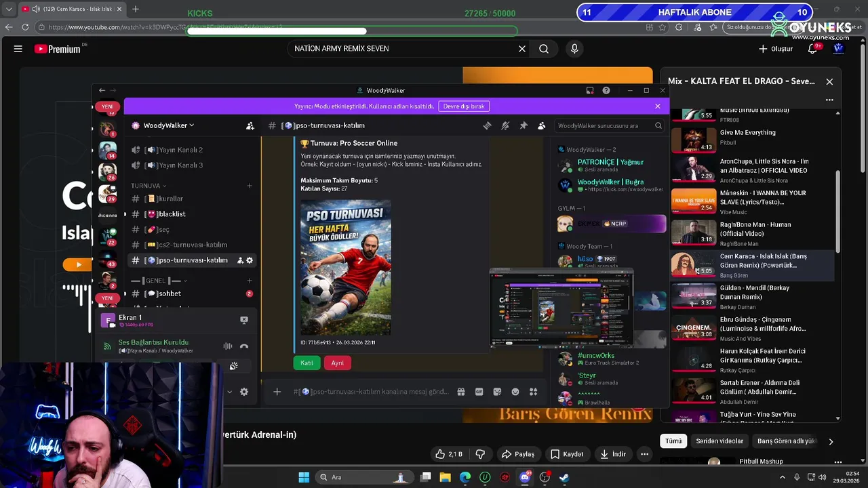Expand chevron beside Discord user settings gear
The image size is (868, 488).
click(229, 392)
